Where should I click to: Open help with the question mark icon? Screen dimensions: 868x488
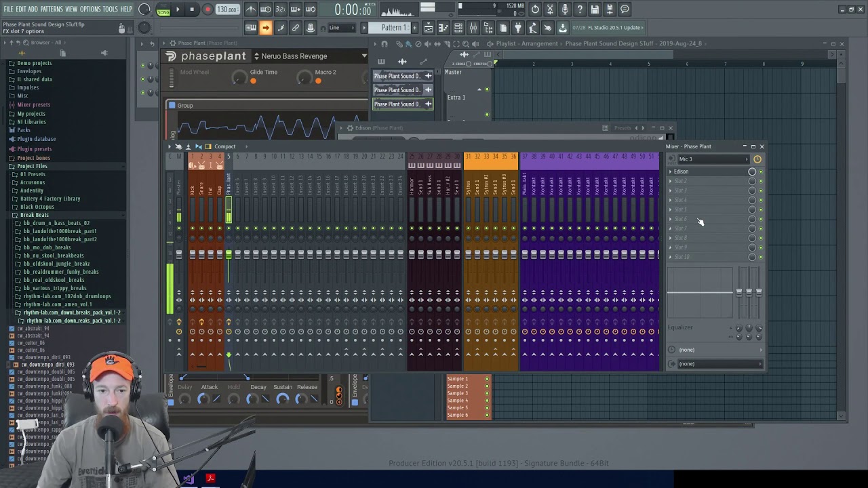pyautogui.click(x=580, y=9)
